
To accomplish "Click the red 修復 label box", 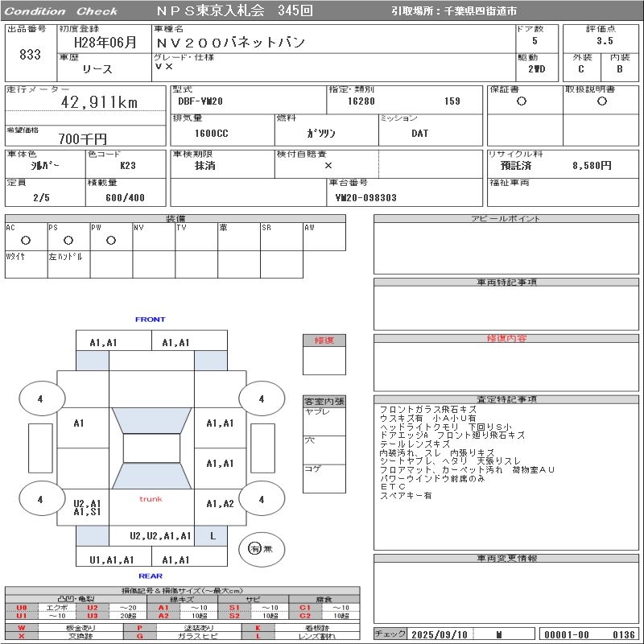I will 324,341.
